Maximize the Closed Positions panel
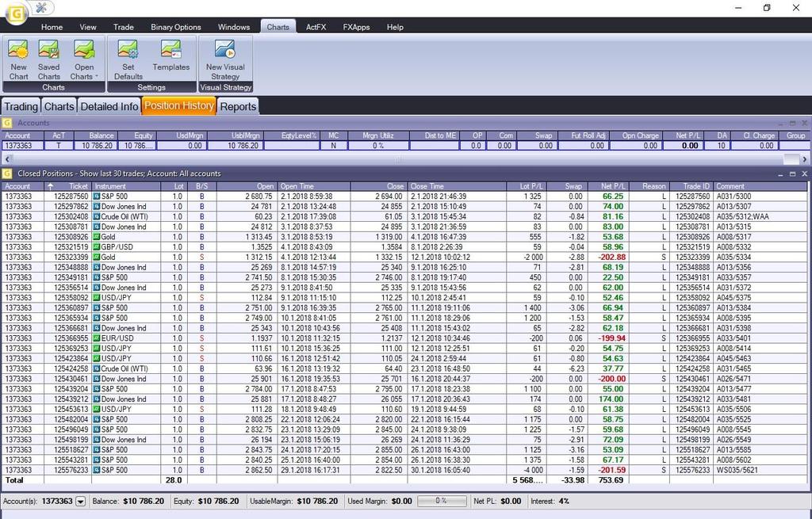The height and width of the screenshot is (519, 812). click(x=792, y=174)
